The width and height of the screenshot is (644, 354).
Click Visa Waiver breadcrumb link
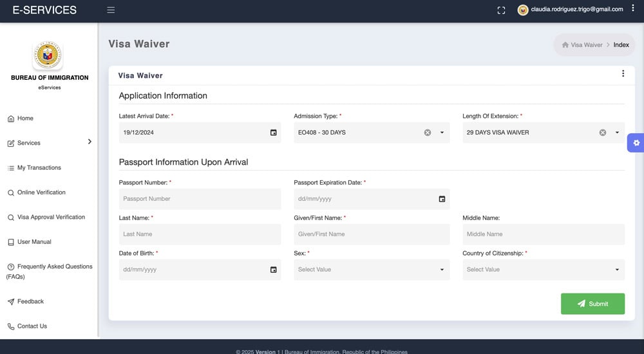point(586,45)
